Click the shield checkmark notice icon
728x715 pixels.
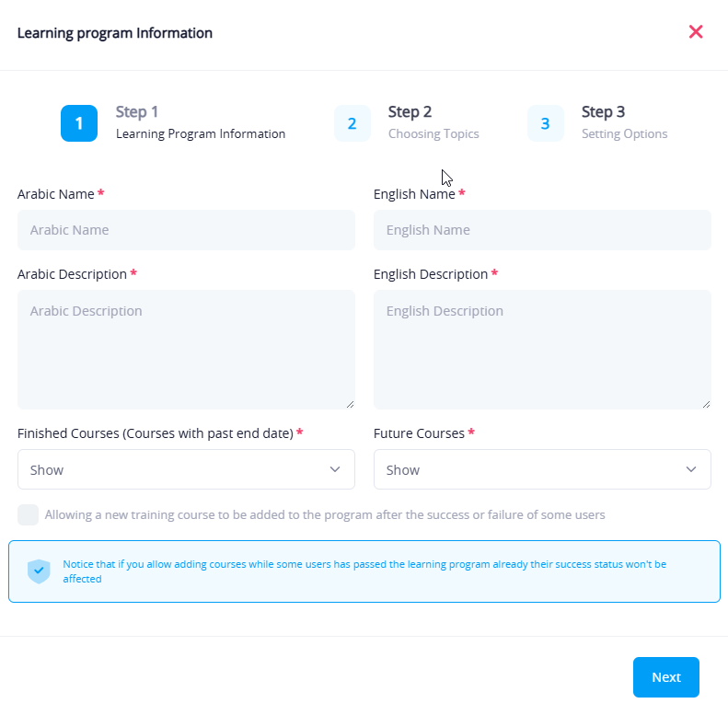[39, 571]
